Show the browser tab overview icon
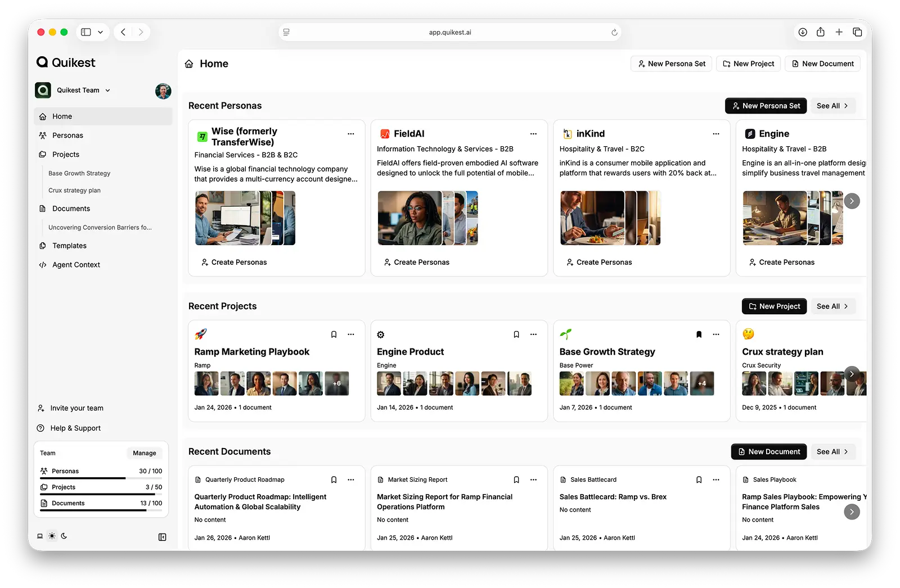This screenshot has width=900, height=588. 857,32
